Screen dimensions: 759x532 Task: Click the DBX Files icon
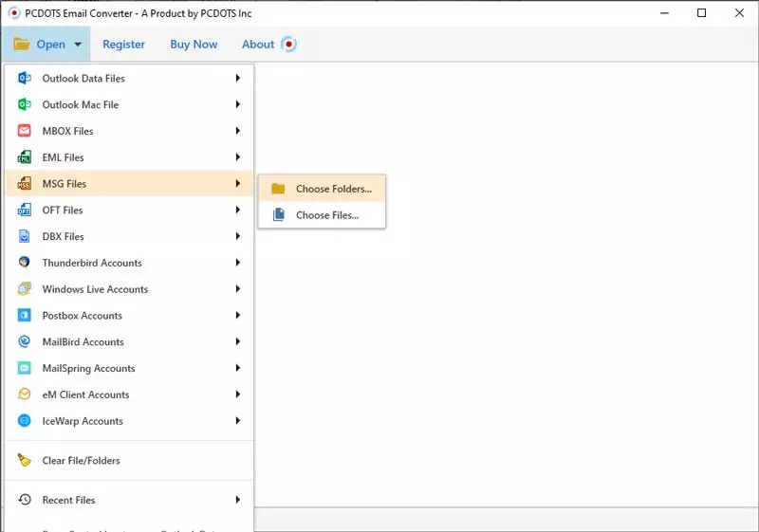tap(25, 236)
